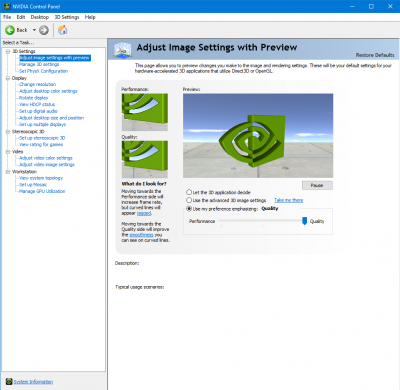400x390 pixels.
Task: Open Manage GPU Utilization
Action: point(42,191)
